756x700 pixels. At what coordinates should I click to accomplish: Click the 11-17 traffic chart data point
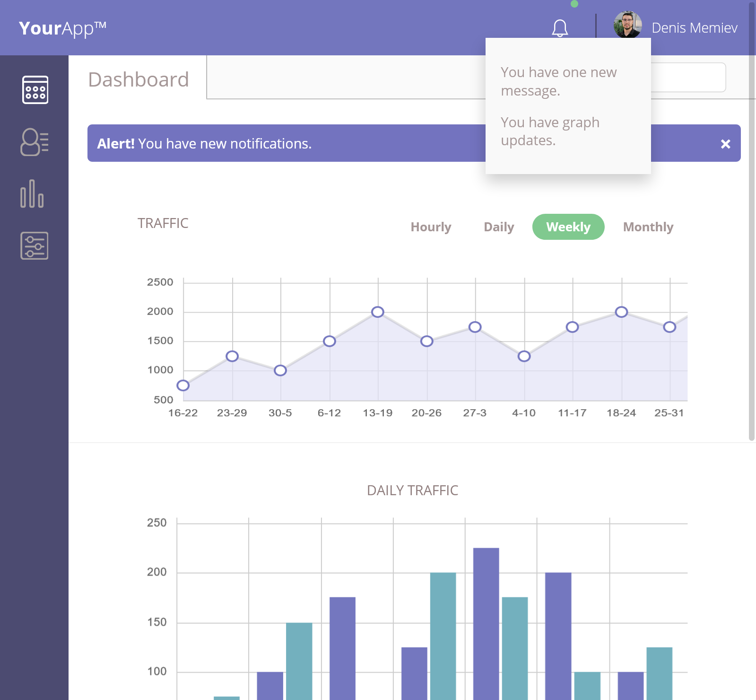click(x=573, y=327)
